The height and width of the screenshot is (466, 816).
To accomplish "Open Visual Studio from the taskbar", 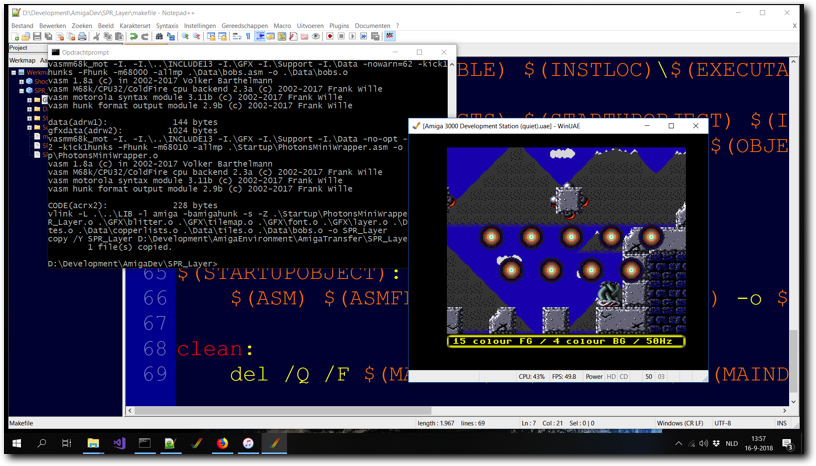I will pyautogui.click(x=119, y=444).
